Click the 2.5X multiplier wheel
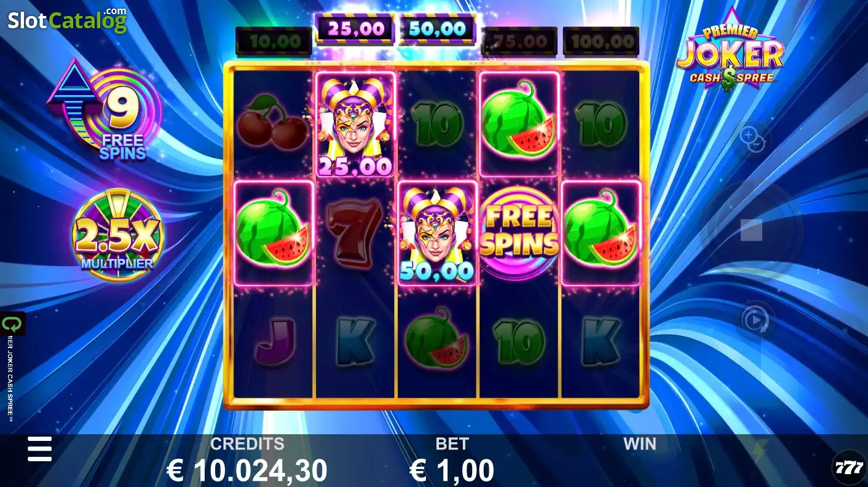The width and height of the screenshot is (868, 487). tap(118, 234)
